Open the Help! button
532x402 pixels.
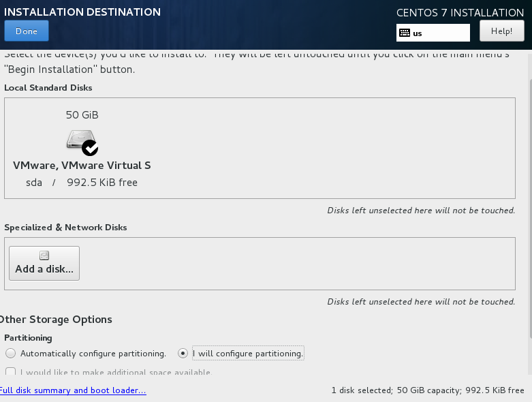501,31
